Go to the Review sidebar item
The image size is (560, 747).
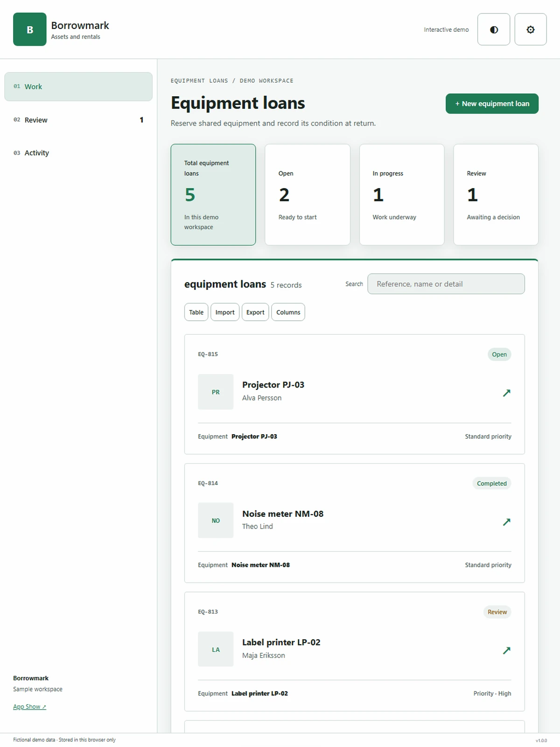pos(78,120)
